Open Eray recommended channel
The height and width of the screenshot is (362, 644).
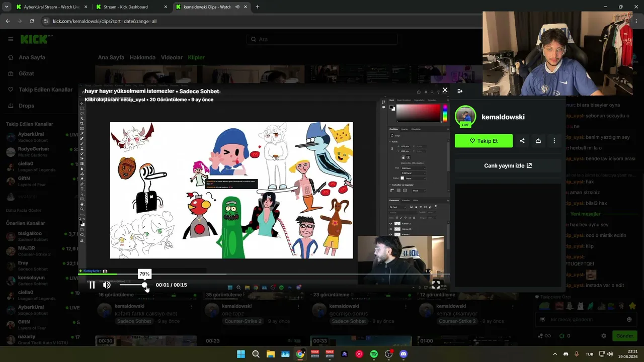(43, 265)
